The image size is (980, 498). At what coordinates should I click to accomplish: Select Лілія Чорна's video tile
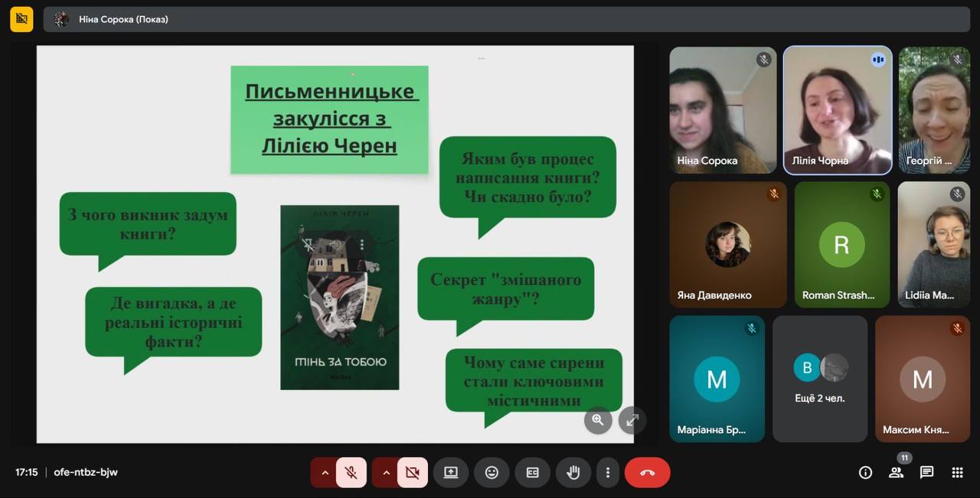[837, 110]
